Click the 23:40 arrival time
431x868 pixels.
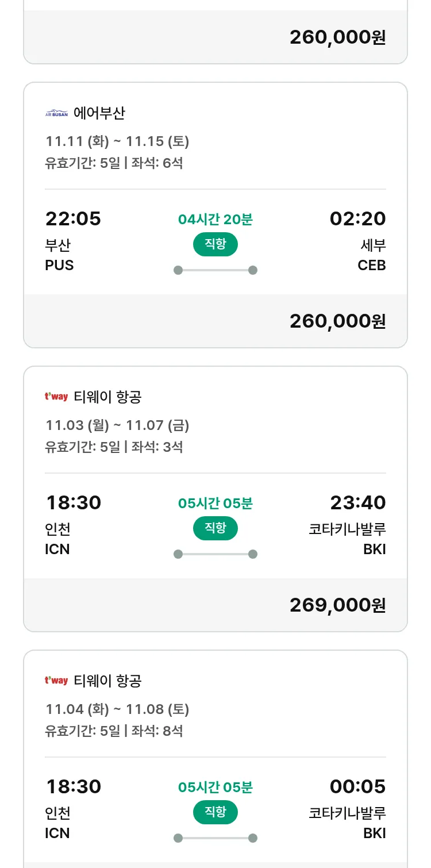tap(357, 503)
